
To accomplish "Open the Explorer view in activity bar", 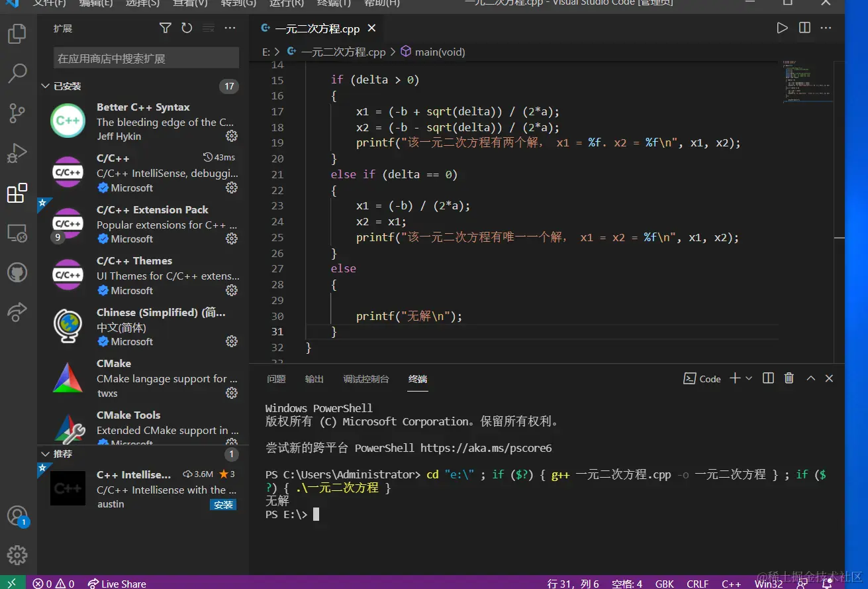I will point(17,34).
